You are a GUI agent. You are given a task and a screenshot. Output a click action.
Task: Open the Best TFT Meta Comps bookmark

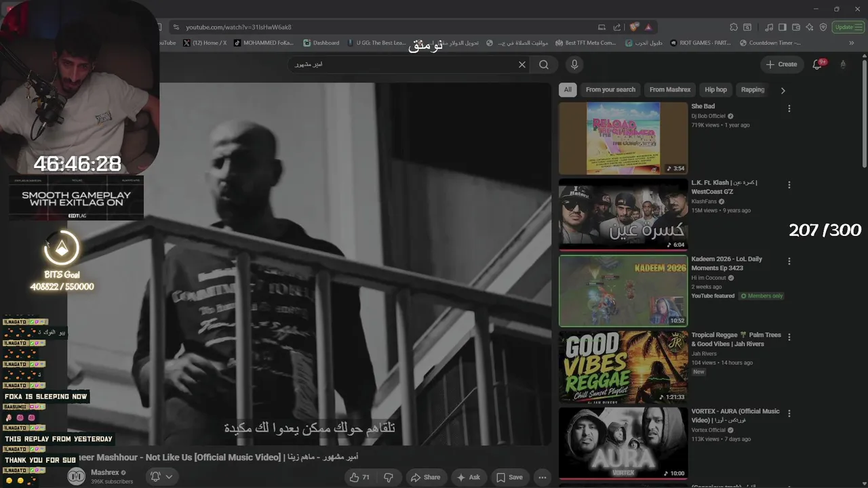coord(586,43)
